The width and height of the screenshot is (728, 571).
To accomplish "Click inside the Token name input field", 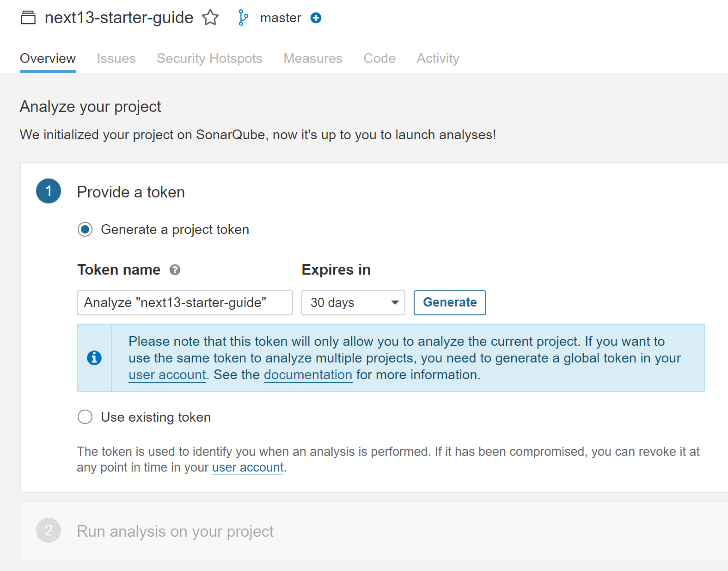I will [184, 303].
